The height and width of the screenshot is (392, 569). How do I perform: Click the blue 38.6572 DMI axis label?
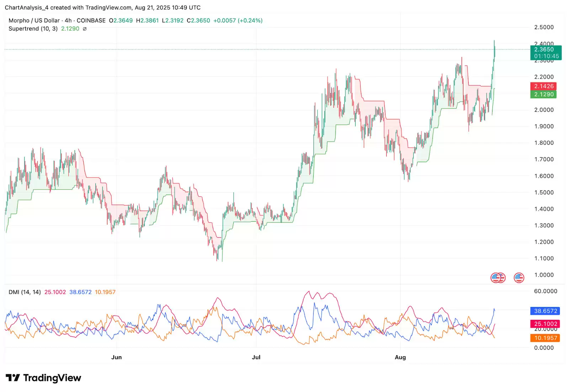(545, 311)
